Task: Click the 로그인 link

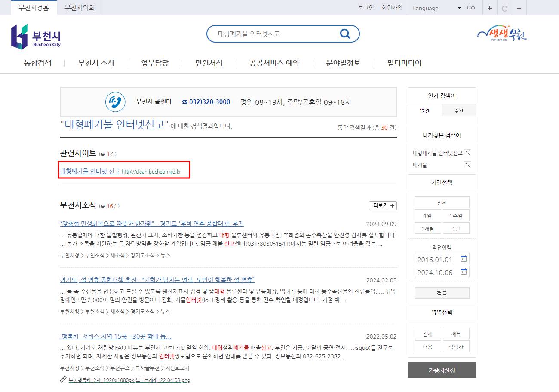Action: 366,8
